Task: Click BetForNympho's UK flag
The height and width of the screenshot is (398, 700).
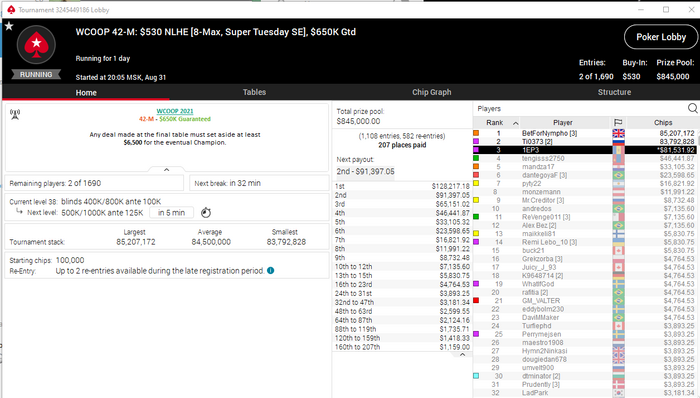Action: click(x=618, y=133)
